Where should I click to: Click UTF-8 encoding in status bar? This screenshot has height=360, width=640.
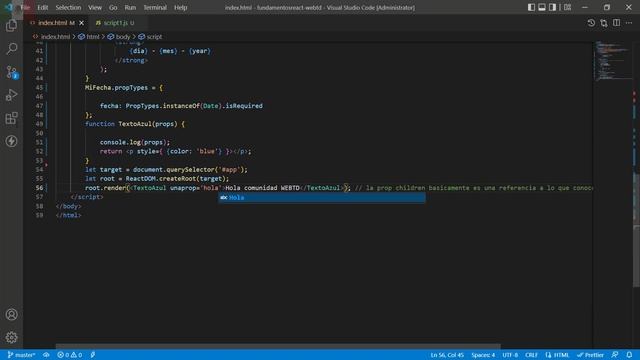(510, 355)
